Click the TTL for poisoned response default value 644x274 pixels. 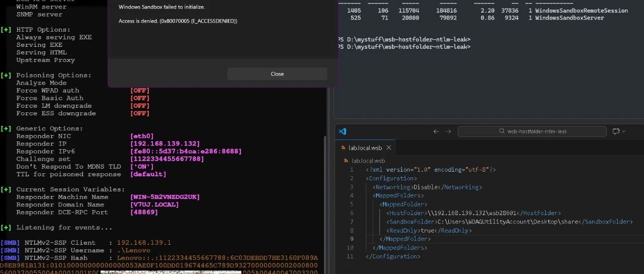148,174
